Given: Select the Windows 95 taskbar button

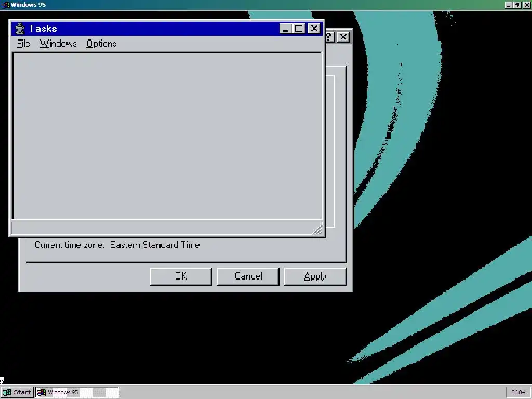Looking at the screenshot, I should (77, 392).
